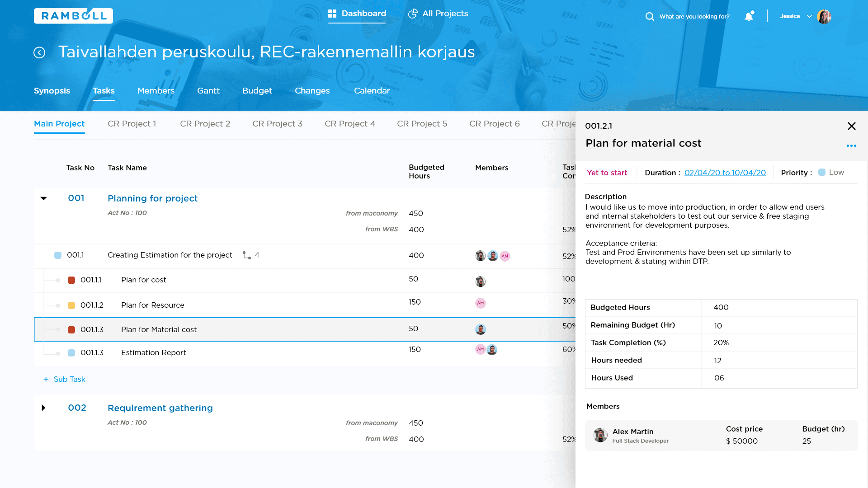The height and width of the screenshot is (488, 868).
Task: Click blue status square of Estimation Report
Action: 71,353
